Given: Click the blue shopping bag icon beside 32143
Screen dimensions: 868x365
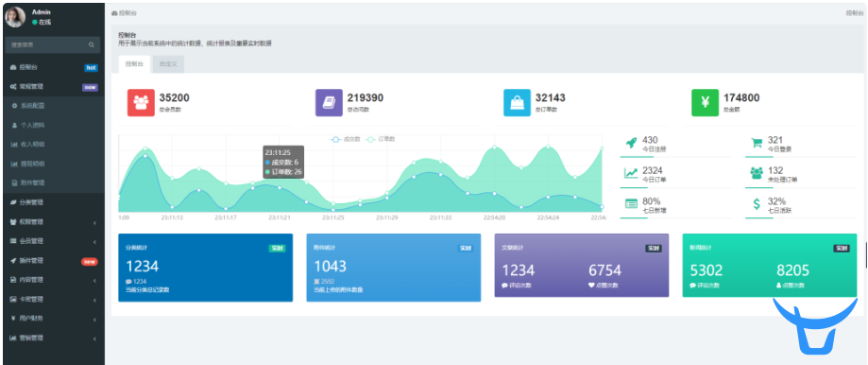Looking at the screenshot, I should point(517,102).
